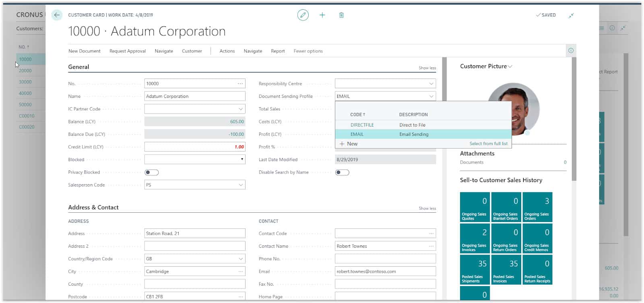The width and height of the screenshot is (644, 303).
Task: Expand the Salesperson Code dropdown
Action: pos(241,185)
